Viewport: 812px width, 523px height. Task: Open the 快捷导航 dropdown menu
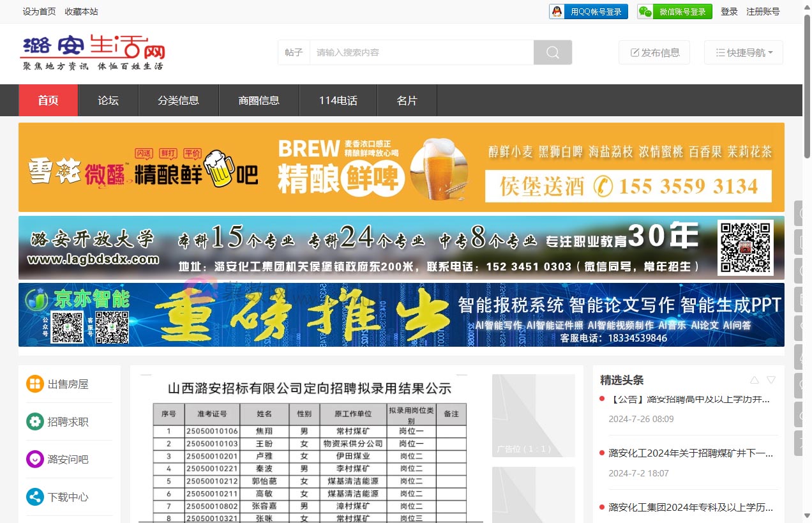click(x=743, y=52)
